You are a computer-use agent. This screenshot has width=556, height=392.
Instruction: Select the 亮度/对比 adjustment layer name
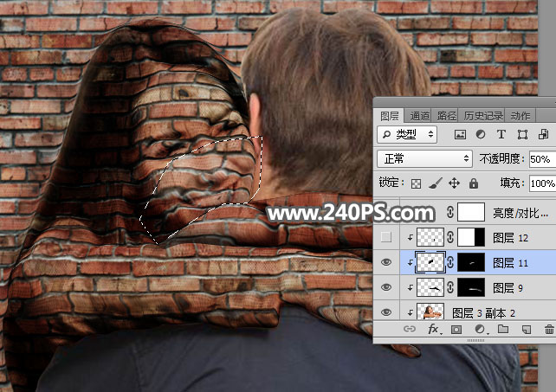pyautogui.click(x=520, y=213)
